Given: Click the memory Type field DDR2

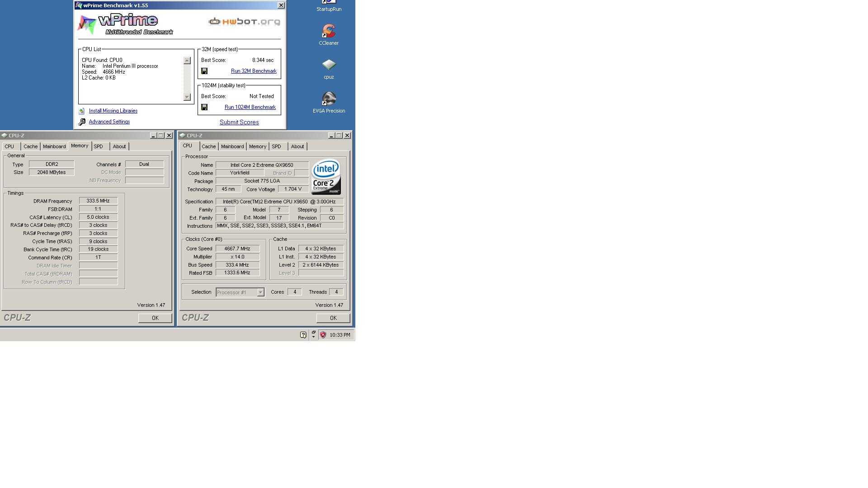Looking at the screenshot, I should click(x=52, y=164).
